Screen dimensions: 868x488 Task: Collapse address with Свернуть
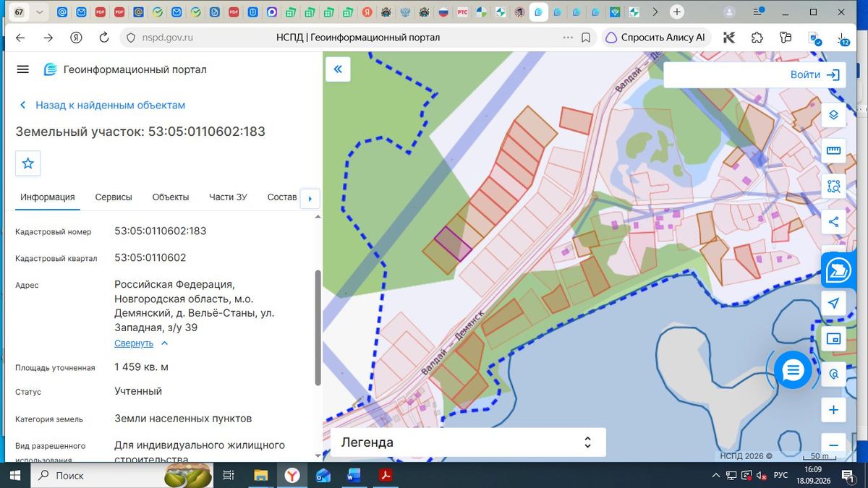[x=141, y=343]
